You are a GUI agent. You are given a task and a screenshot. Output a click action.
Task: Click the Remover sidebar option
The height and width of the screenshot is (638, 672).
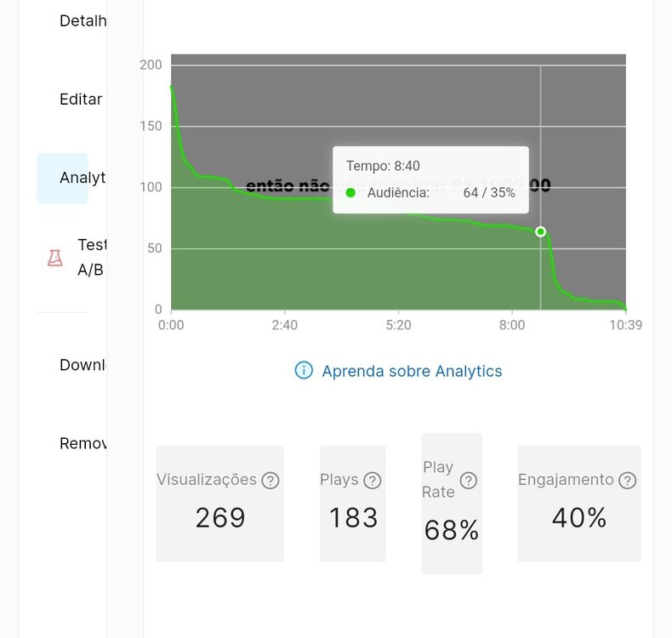tap(83, 443)
